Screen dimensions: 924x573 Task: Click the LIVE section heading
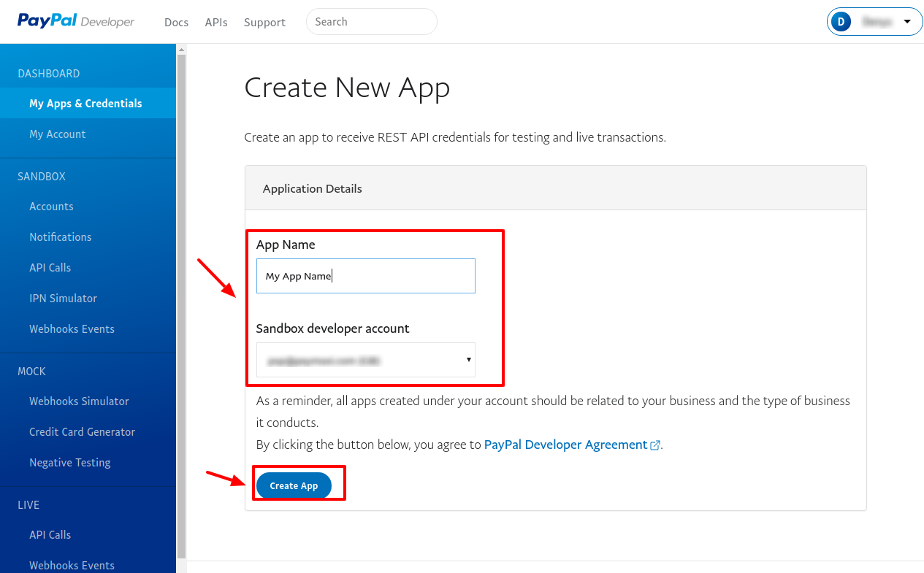pyautogui.click(x=28, y=504)
